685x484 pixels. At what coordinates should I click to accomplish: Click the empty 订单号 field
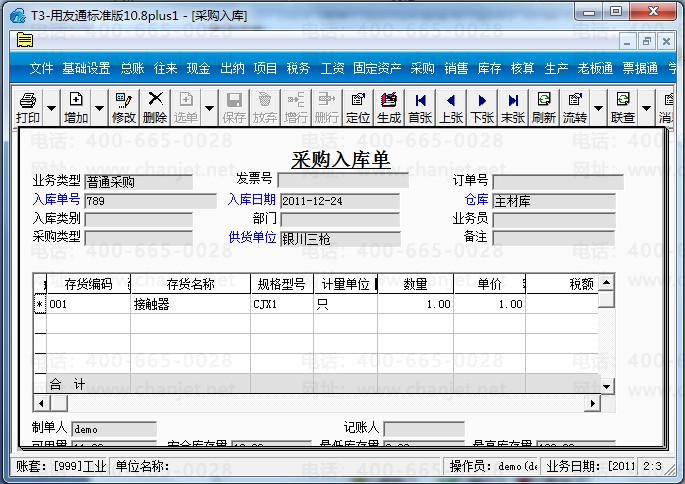(558, 182)
